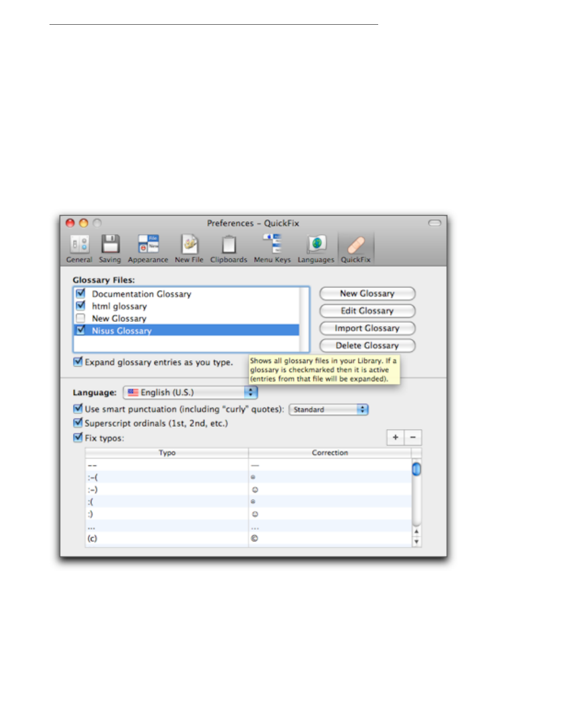Uncheck the Documentation Glossary checkbox
Image resolution: width=562 pixels, height=728 pixels.
pos(81,293)
